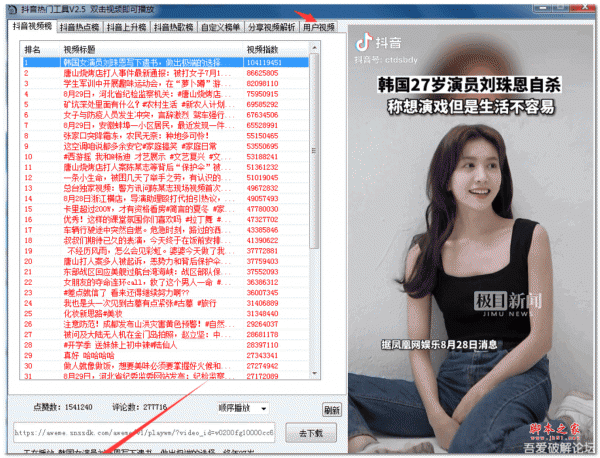The image size is (600, 458).
Task: Select row 25 化妆新思路#美妆
Action: (165, 313)
